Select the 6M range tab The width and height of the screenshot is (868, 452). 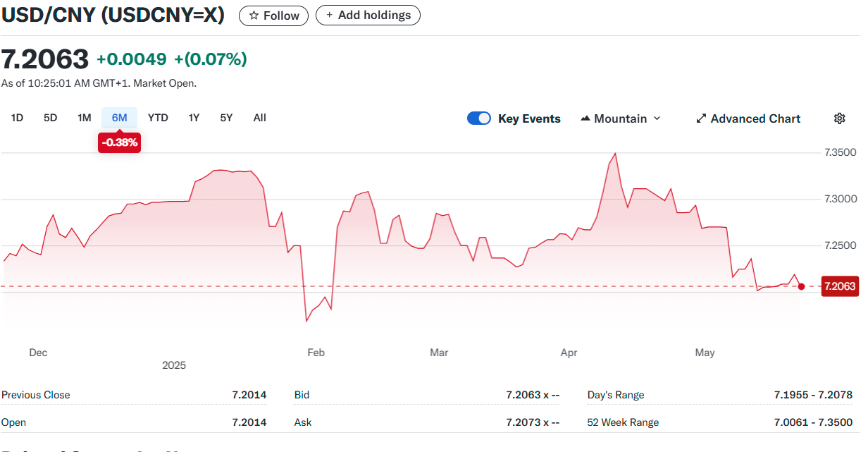click(x=120, y=118)
